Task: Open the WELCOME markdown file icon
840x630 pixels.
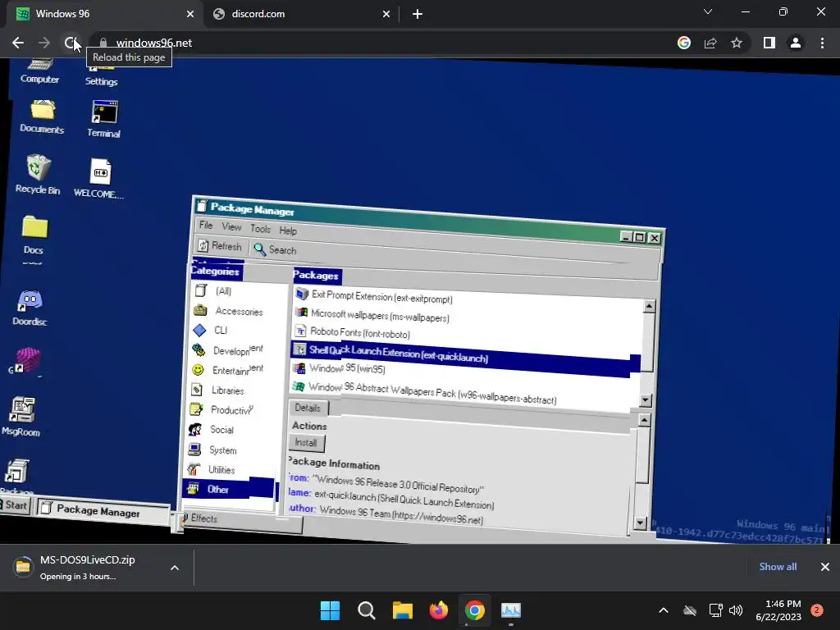Action: click(x=99, y=178)
